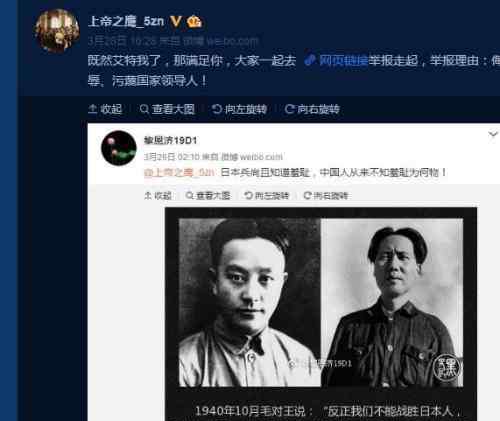
Task: Open the 黎凰济19D1 username link
Action: coord(170,140)
